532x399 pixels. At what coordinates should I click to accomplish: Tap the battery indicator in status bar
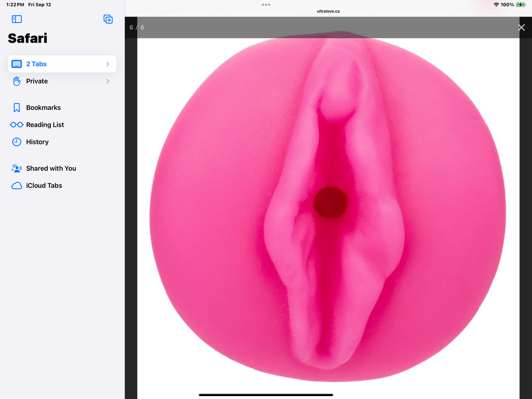click(x=520, y=5)
